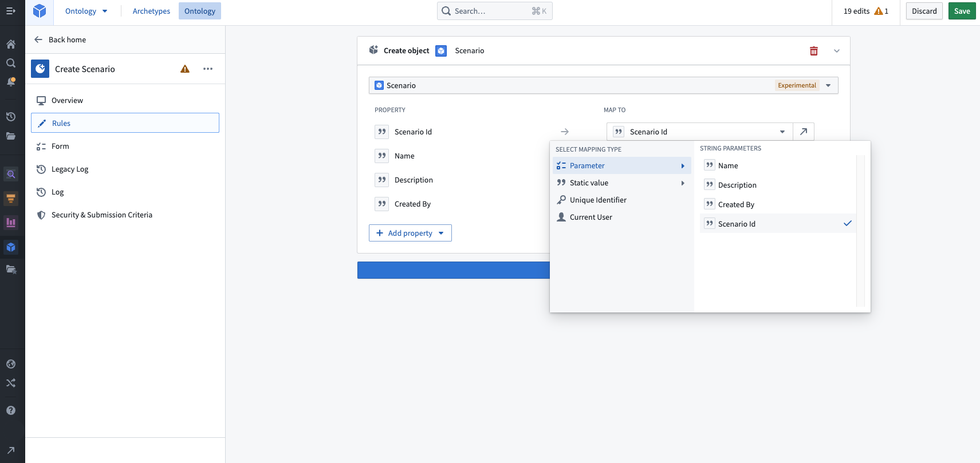The height and width of the screenshot is (463, 980).
Task: Open the Log section
Action: [x=125, y=192]
